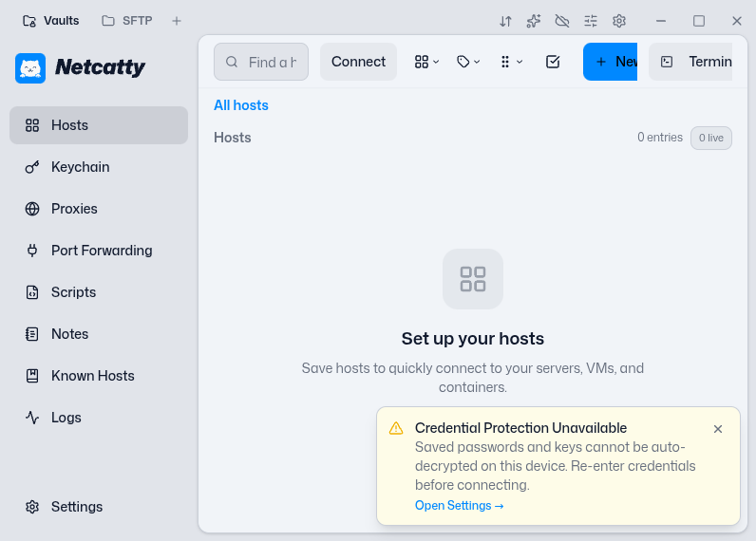
Task: Click the cloud sync off icon
Action: click(562, 21)
